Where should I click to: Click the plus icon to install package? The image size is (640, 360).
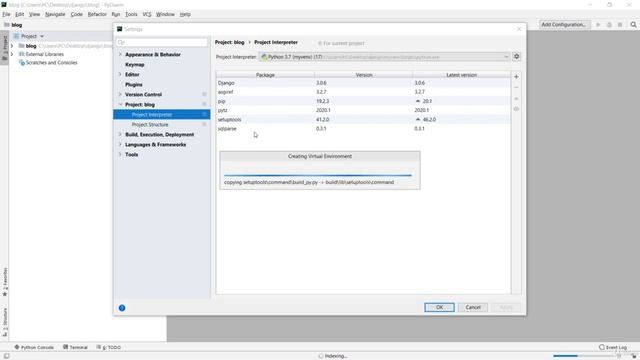coord(516,76)
